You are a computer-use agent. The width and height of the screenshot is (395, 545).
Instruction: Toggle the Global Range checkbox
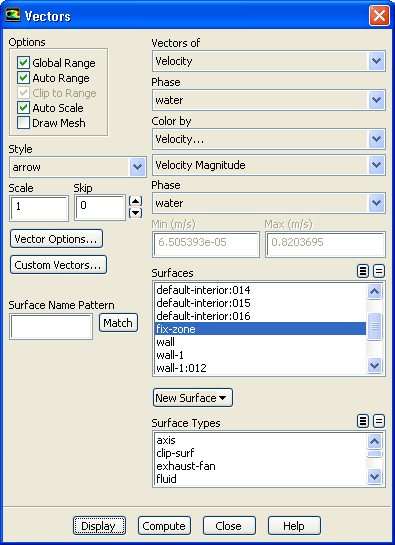coord(23,63)
